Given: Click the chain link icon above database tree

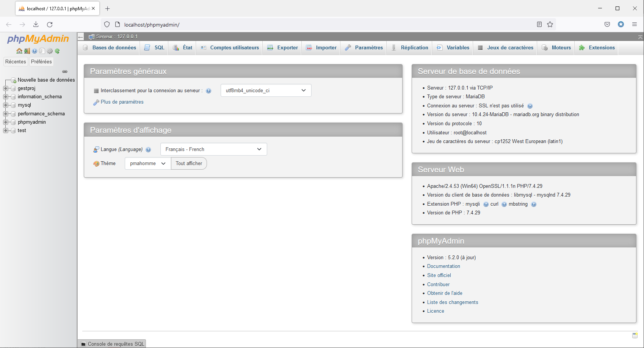Looking at the screenshot, I should 65,71.
